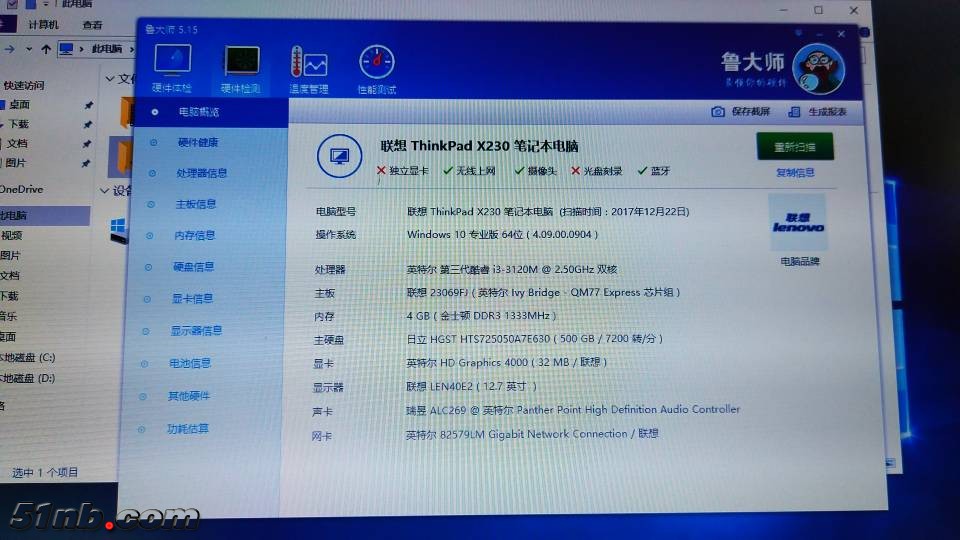This screenshot has width=960, height=540.
Task: Click the 独立显卡 status indicator
Action: click(x=403, y=171)
